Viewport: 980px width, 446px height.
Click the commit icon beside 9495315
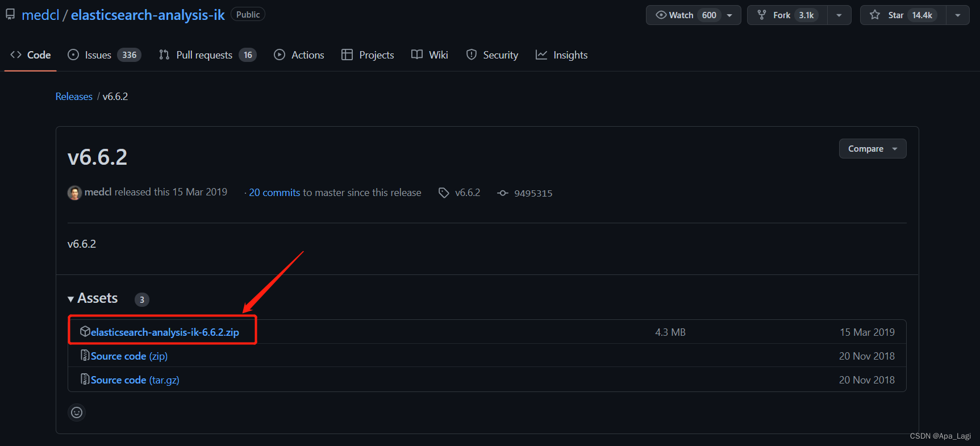[x=503, y=193]
